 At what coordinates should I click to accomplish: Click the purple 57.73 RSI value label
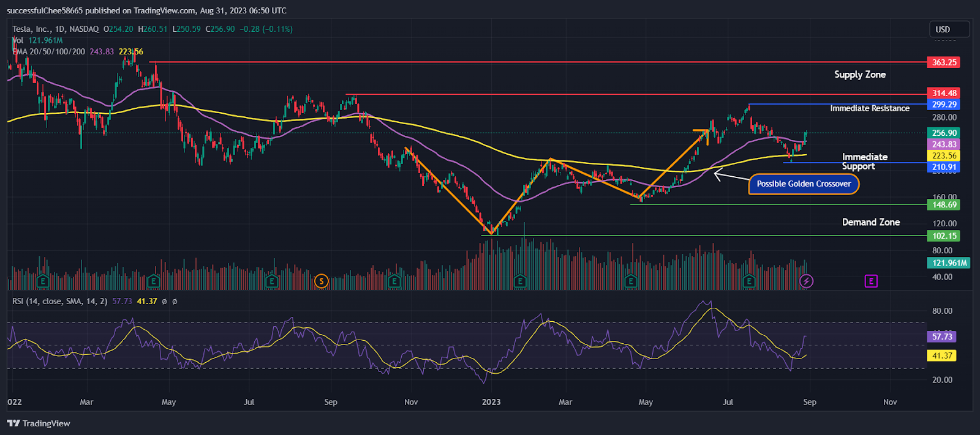pyautogui.click(x=942, y=336)
